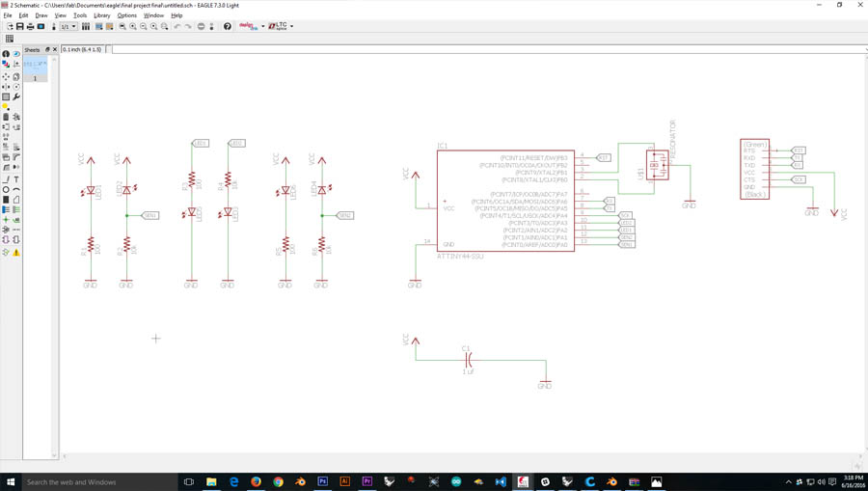
Task: Select the Show (eye) tool
Action: coord(16,54)
